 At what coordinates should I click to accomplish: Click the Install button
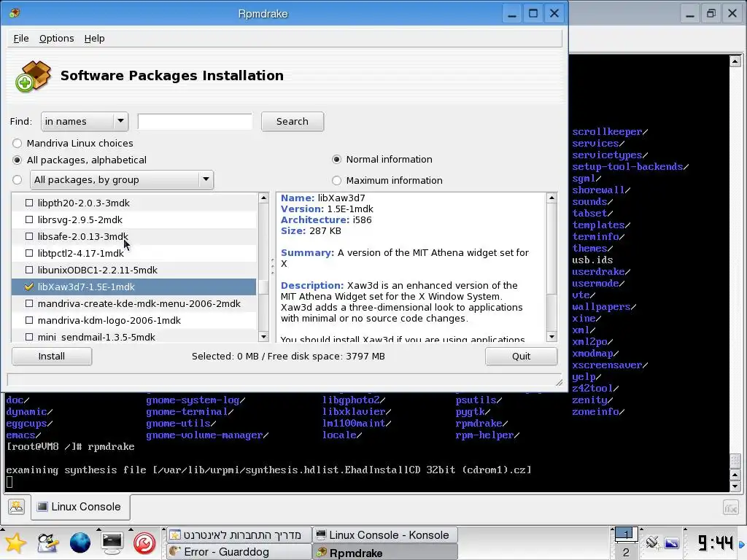point(52,356)
